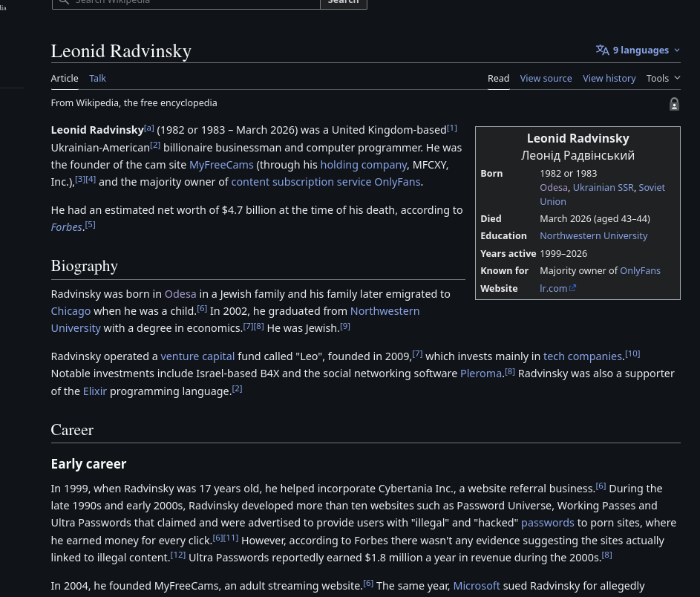Open the MyFreeCams link
700x597 pixels.
coord(221,165)
